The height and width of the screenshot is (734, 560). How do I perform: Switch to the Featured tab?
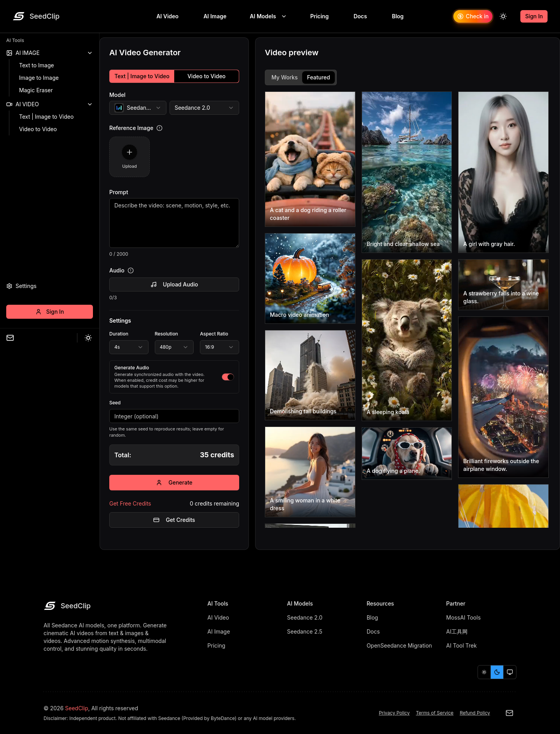pos(318,77)
